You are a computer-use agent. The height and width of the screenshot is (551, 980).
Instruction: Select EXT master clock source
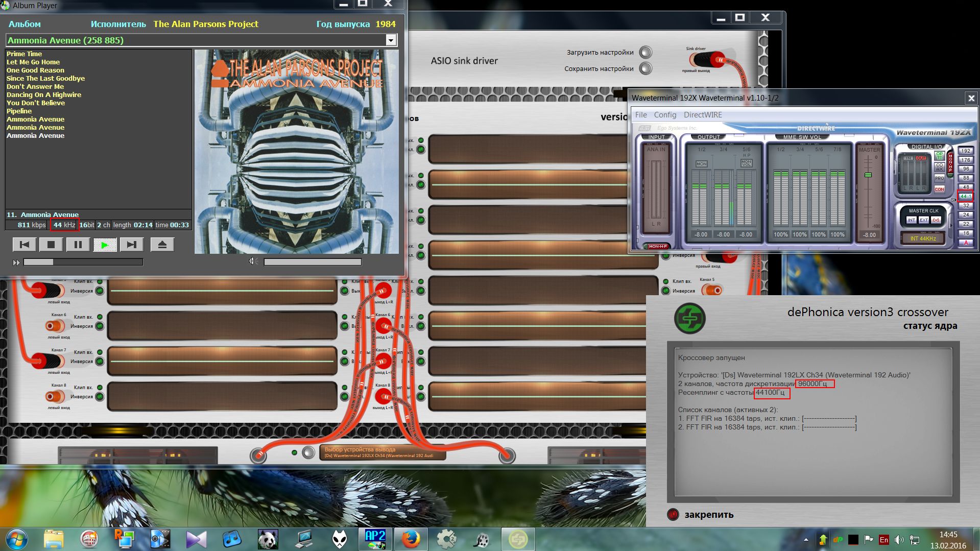pyautogui.click(x=923, y=220)
